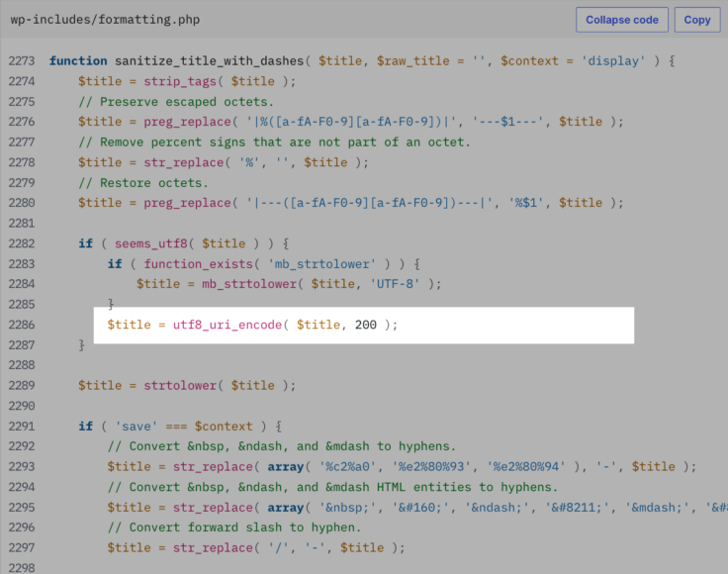
Task: Select line number 2273
Action: point(22,61)
